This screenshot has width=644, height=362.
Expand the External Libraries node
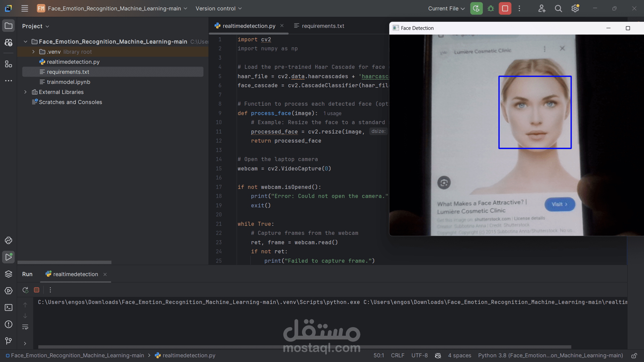pyautogui.click(x=25, y=92)
